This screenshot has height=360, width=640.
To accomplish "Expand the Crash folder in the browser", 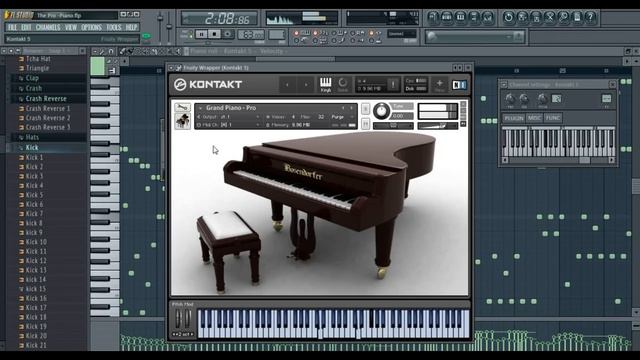I will tap(33, 88).
